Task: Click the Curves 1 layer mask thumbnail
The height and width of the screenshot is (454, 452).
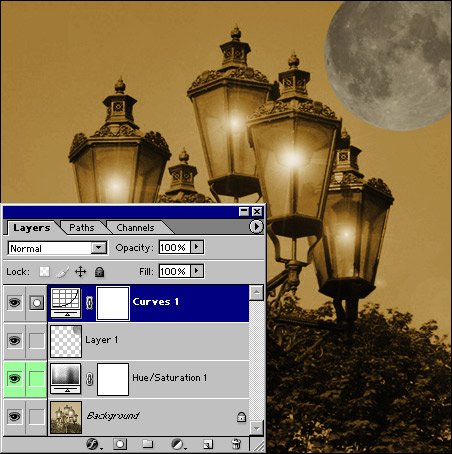Action: click(x=113, y=303)
